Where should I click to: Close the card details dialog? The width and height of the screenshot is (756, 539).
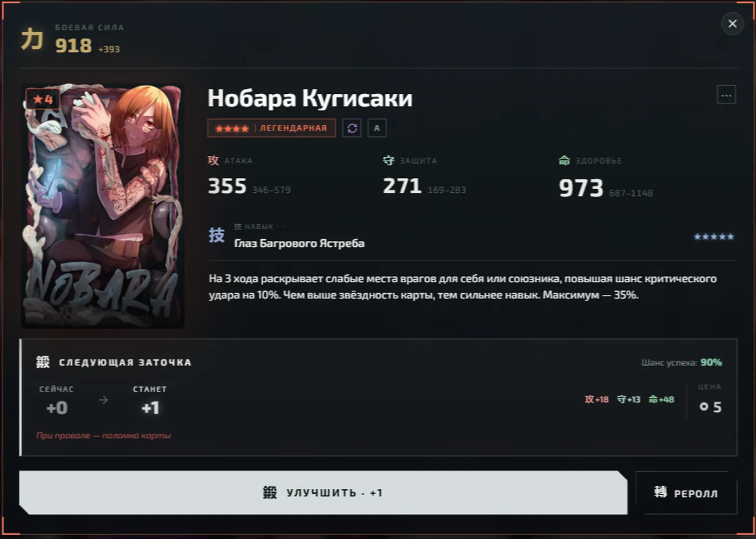pos(732,24)
